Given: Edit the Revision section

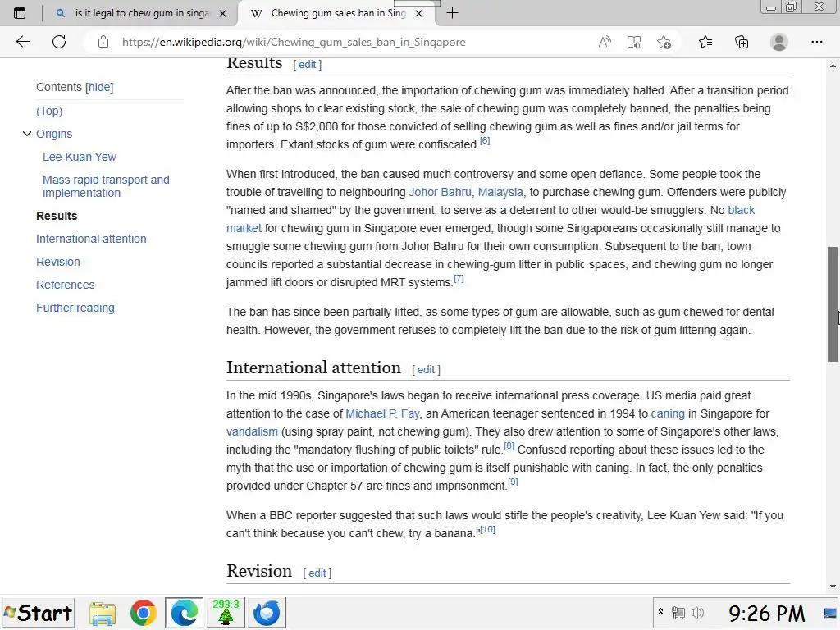Looking at the screenshot, I should 317,573.
